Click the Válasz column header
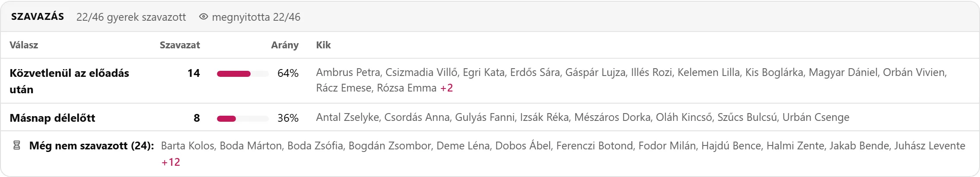This screenshot has width=980, height=177. click(24, 45)
